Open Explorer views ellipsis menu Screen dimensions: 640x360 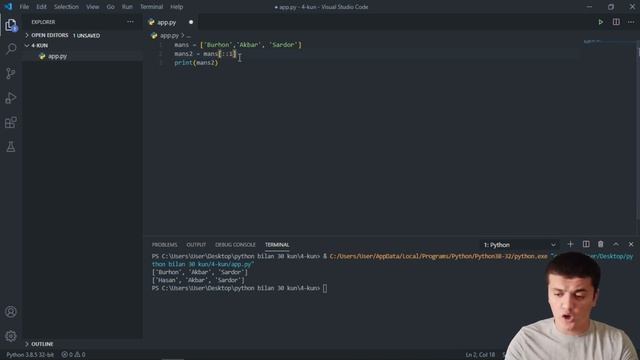point(130,22)
